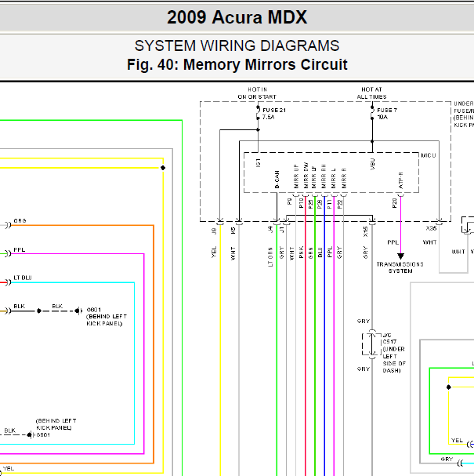Viewport: 474px width, 476px height.
Task: Select the "FUSE 7 10A" label
Action: 387,114
